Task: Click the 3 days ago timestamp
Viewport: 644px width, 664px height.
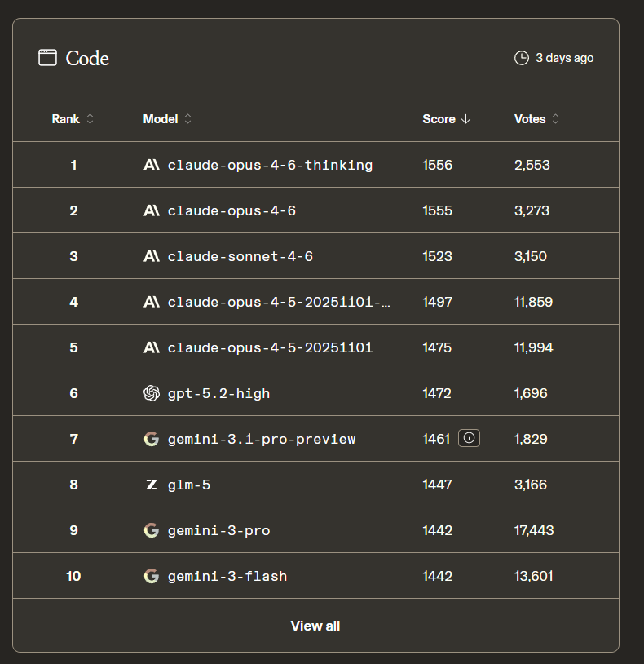Action: point(564,58)
